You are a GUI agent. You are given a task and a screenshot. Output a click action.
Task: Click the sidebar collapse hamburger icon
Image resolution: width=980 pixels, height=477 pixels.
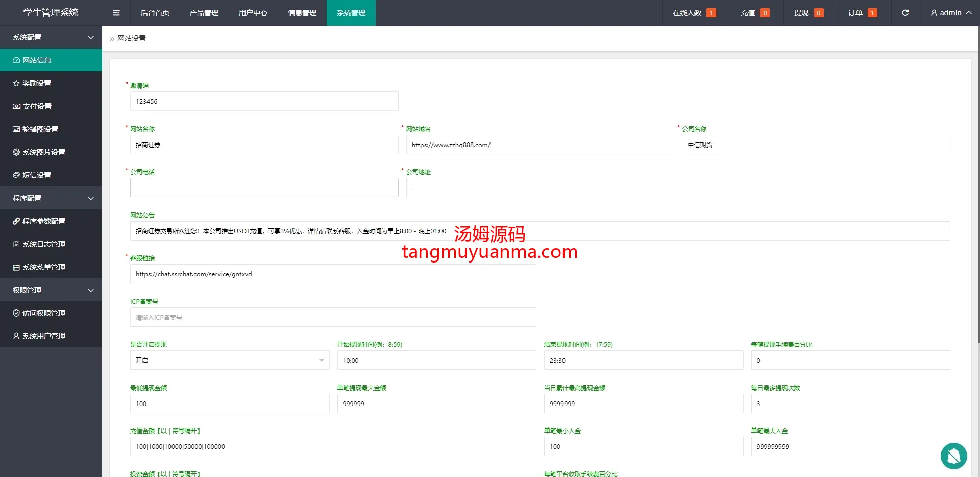pos(116,13)
